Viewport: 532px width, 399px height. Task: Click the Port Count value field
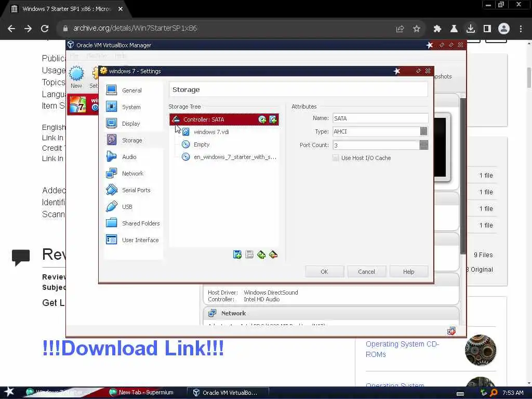pos(376,145)
